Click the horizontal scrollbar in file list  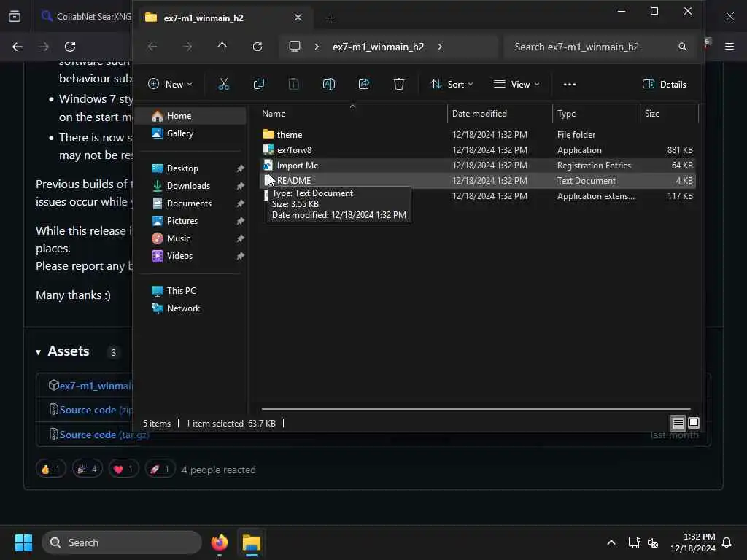(476, 408)
